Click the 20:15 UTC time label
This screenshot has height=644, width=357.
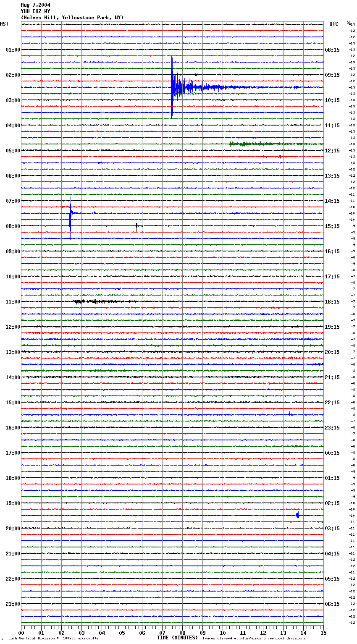coord(332,352)
